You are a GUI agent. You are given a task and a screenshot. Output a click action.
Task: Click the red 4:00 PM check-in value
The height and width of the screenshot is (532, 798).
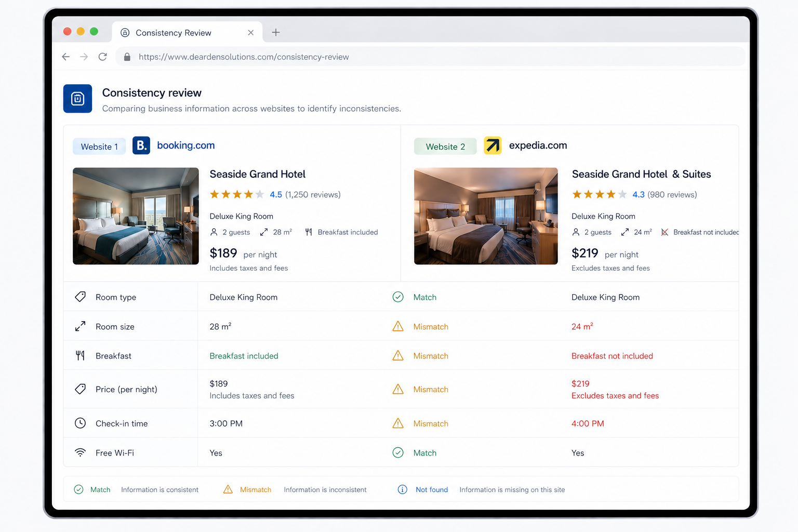588,423
